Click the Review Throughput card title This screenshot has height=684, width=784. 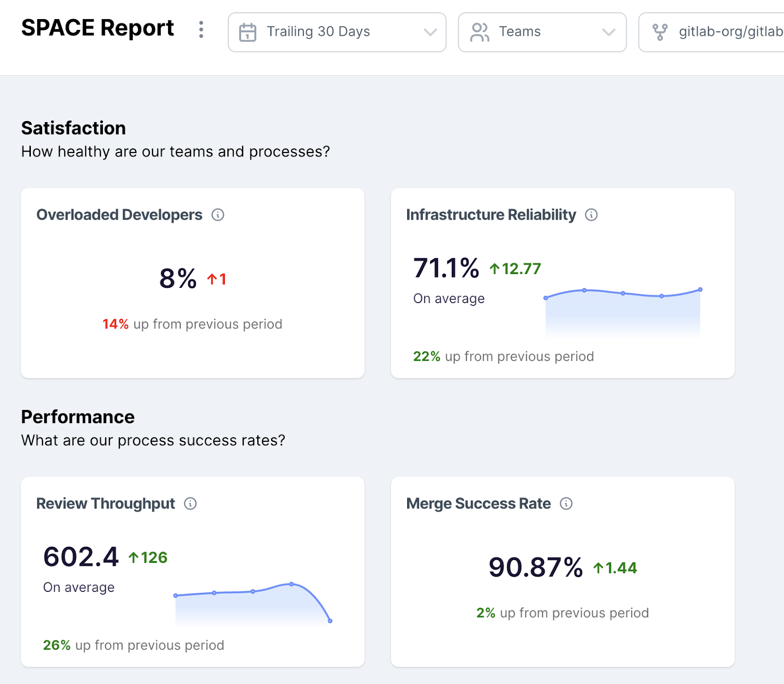[x=105, y=504]
